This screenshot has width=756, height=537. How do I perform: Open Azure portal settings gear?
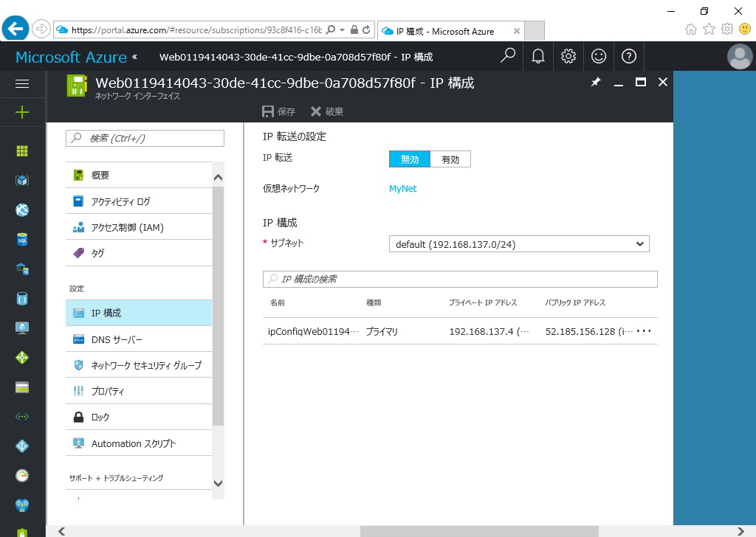point(568,56)
